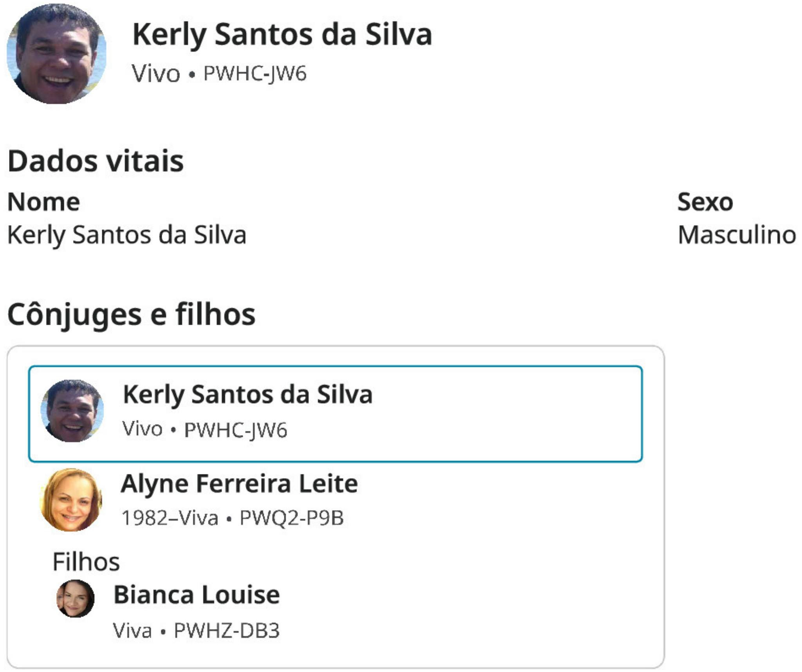Open Bianca Louise's person page
Viewport: 802px width, 672px height.
[197, 595]
